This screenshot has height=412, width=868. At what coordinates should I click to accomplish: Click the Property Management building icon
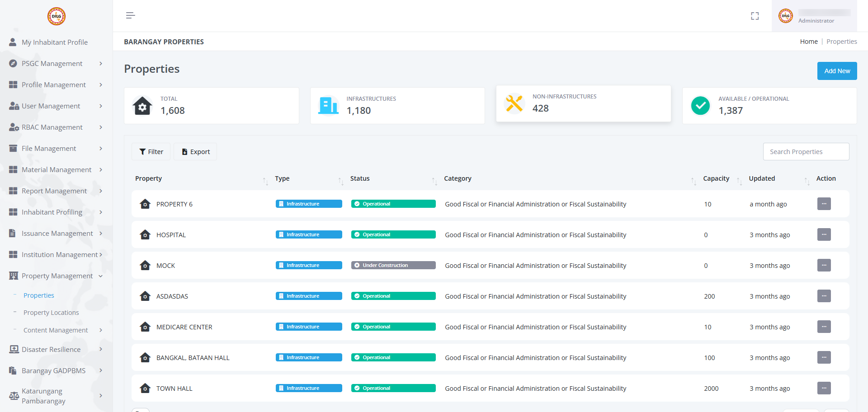[14, 276]
